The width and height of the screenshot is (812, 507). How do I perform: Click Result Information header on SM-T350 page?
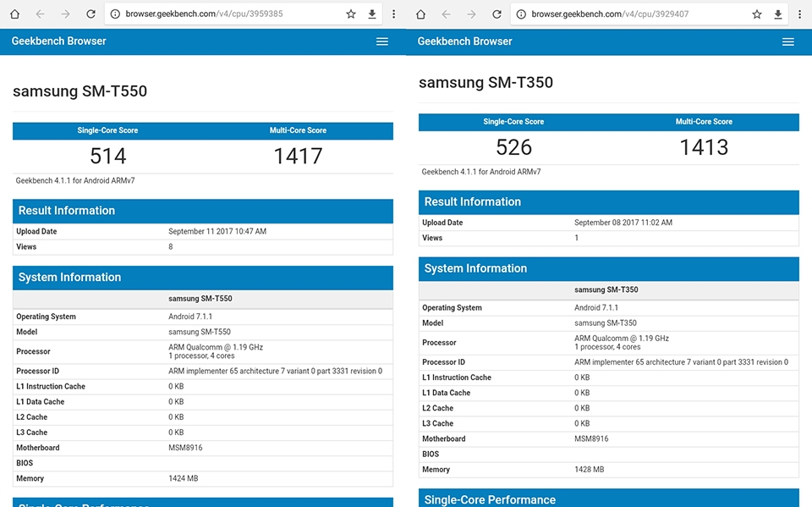609,202
